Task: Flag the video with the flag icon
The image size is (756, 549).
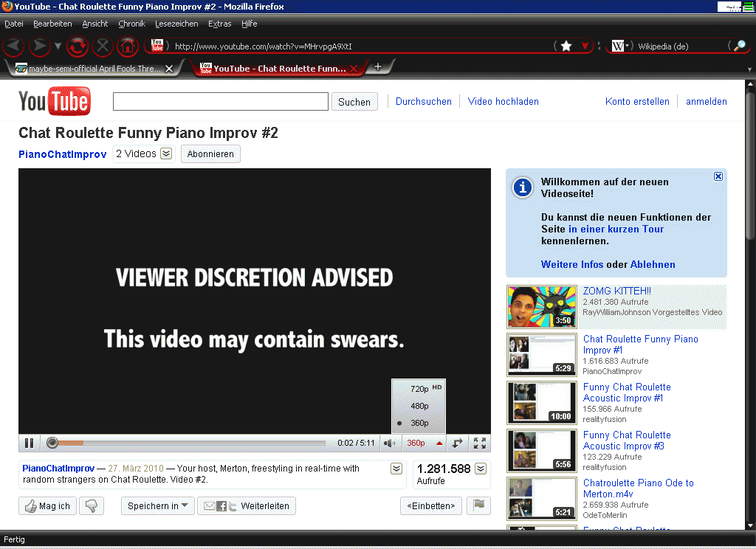Action: [478, 505]
